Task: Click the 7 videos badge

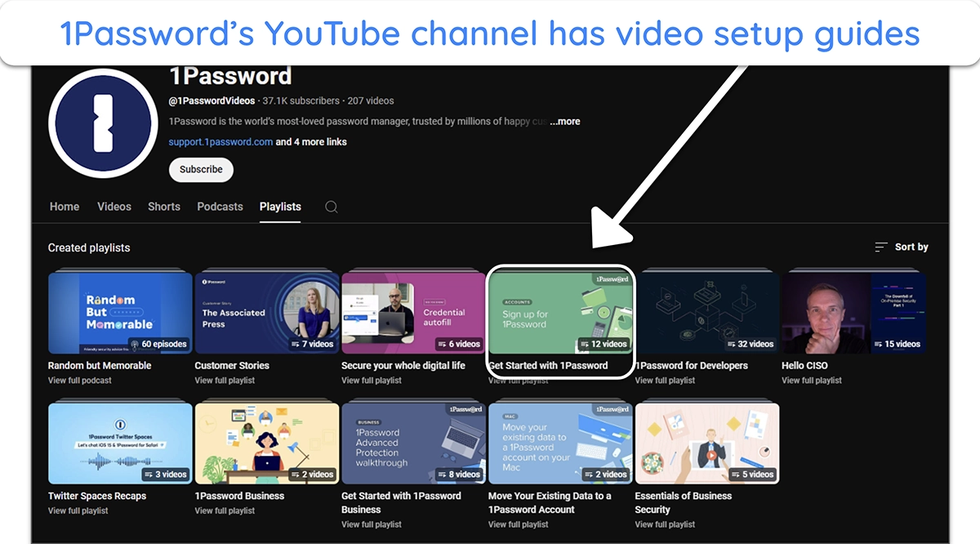Action: point(311,344)
